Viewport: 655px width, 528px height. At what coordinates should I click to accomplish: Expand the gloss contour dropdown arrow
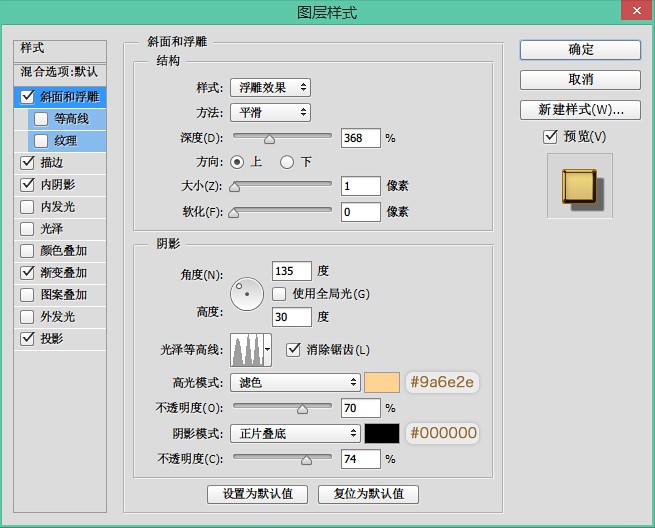(268, 350)
